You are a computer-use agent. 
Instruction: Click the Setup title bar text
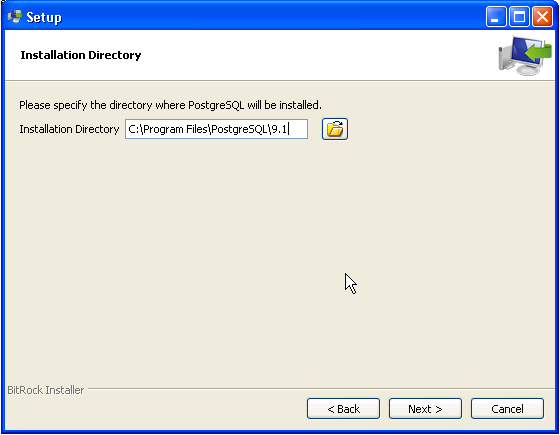(x=44, y=17)
